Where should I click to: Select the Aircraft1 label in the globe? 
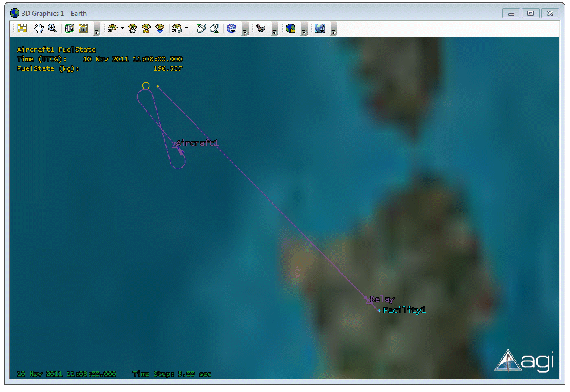197,143
